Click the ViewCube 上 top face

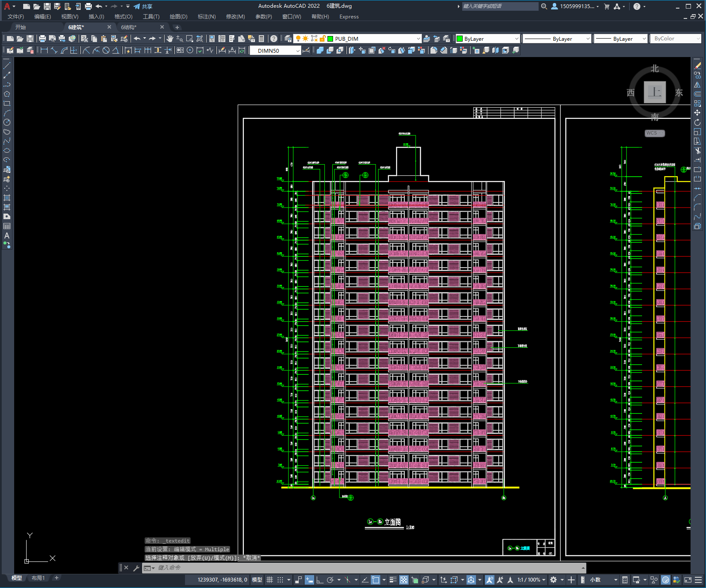tap(654, 92)
